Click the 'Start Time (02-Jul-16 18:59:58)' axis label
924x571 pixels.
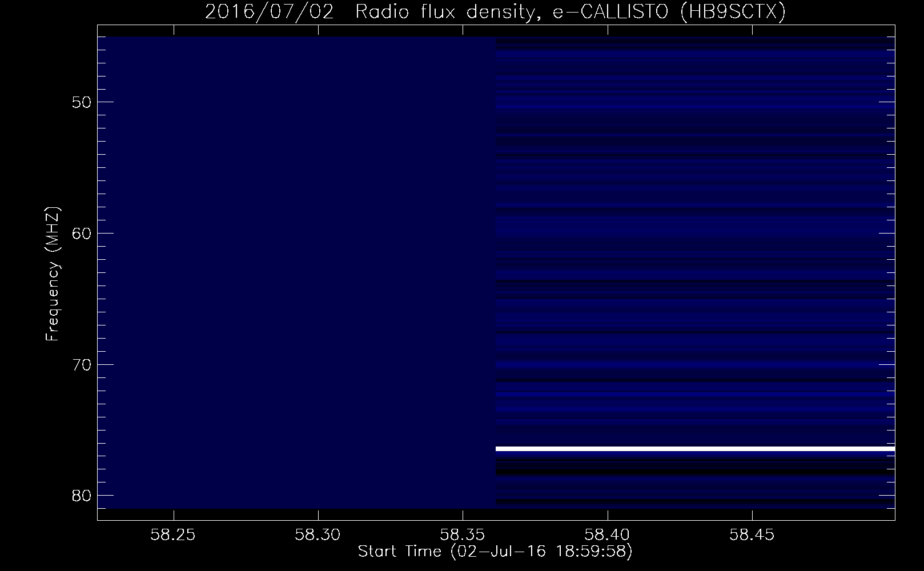click(495, 552)
